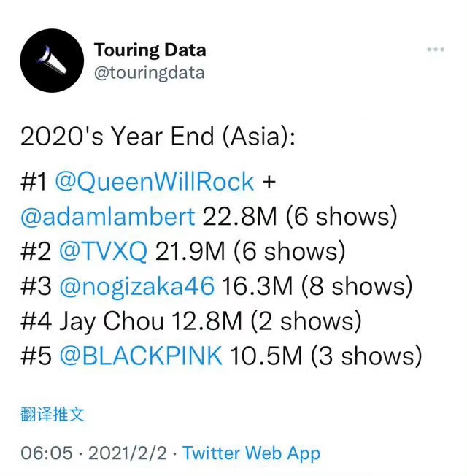Click the 21.9M (6 shows) text
This screenshot has height=476, width=467.
(250, 251)
